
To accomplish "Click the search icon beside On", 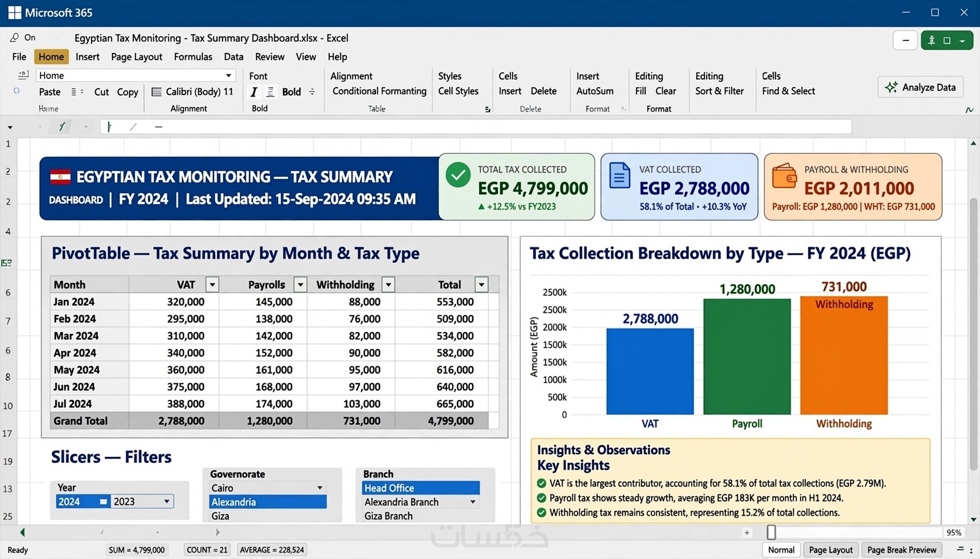I will [14, 37].
